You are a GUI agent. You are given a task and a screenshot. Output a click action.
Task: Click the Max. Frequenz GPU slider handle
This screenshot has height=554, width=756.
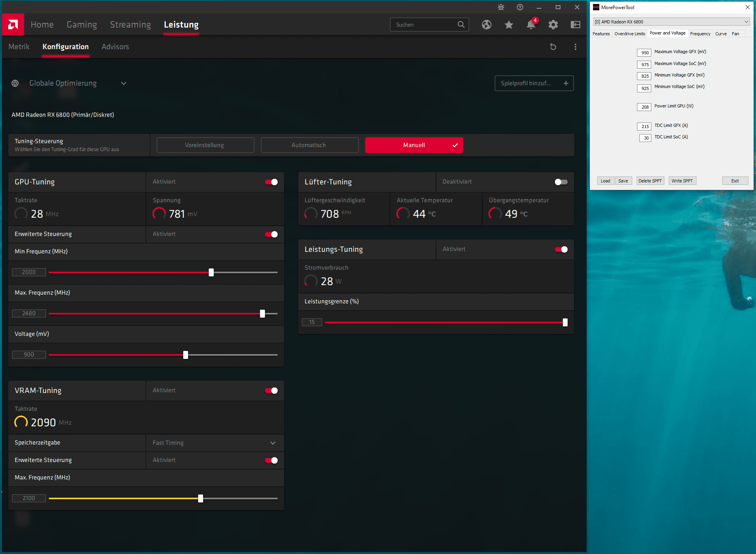point(263,314)
